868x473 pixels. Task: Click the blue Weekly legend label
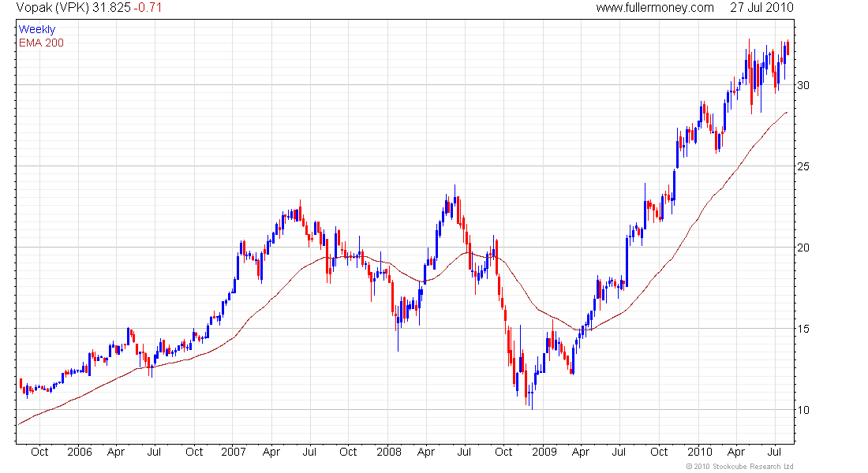pyautogui.click(x=37, y=29)
